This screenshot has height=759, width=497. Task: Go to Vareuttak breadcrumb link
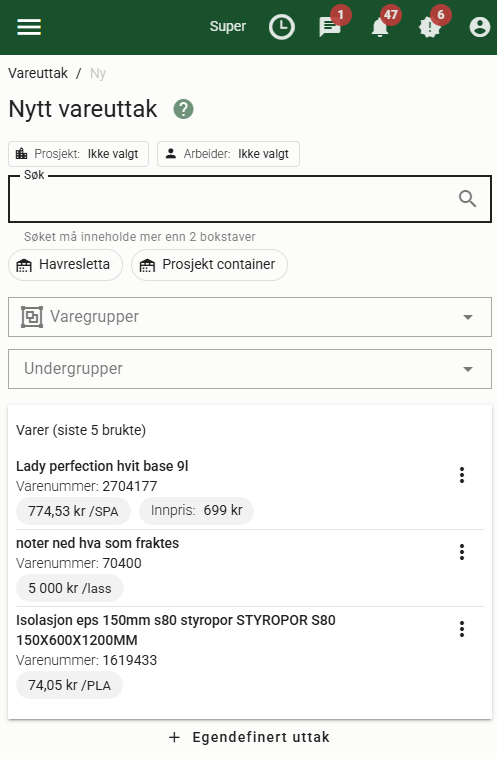(38, 74)
